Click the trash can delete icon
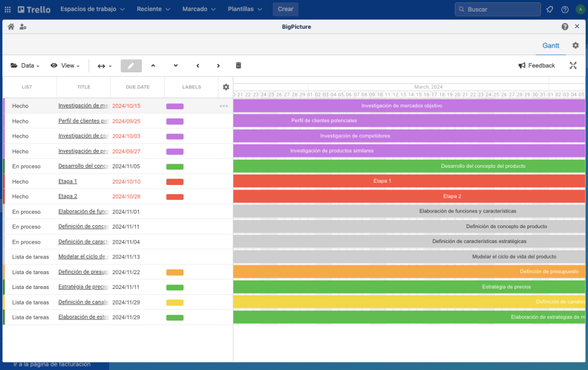The image size is (588, 370). 238,65
